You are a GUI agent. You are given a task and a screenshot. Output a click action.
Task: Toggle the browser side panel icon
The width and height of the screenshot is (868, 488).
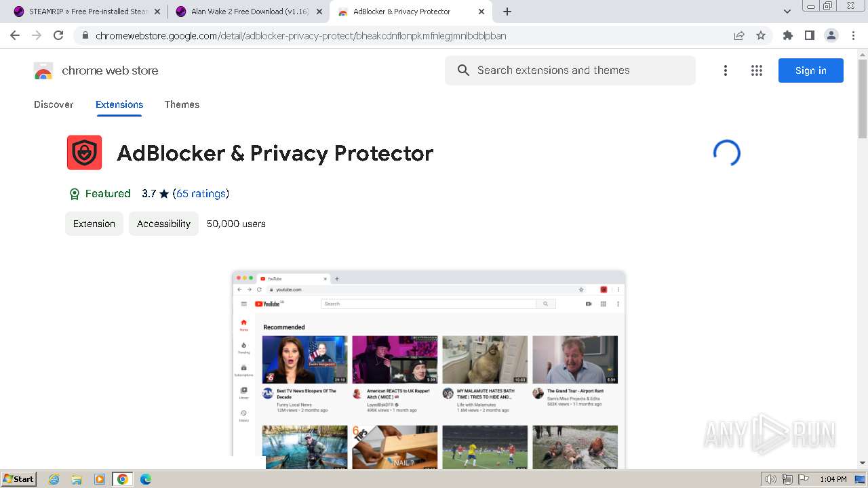click(x=809, y=35)
